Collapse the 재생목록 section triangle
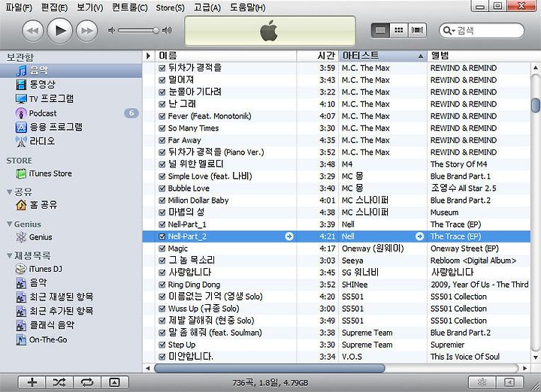 coord(9,255)
